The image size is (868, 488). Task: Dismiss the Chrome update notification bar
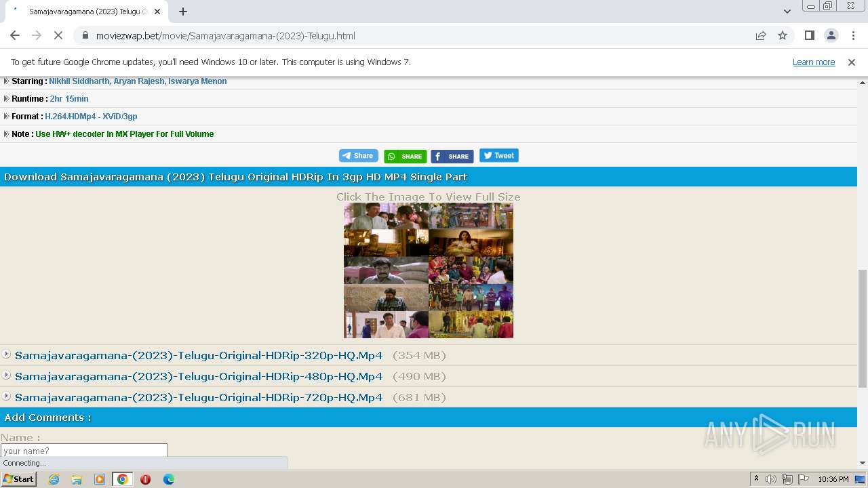tap(852, 62)
